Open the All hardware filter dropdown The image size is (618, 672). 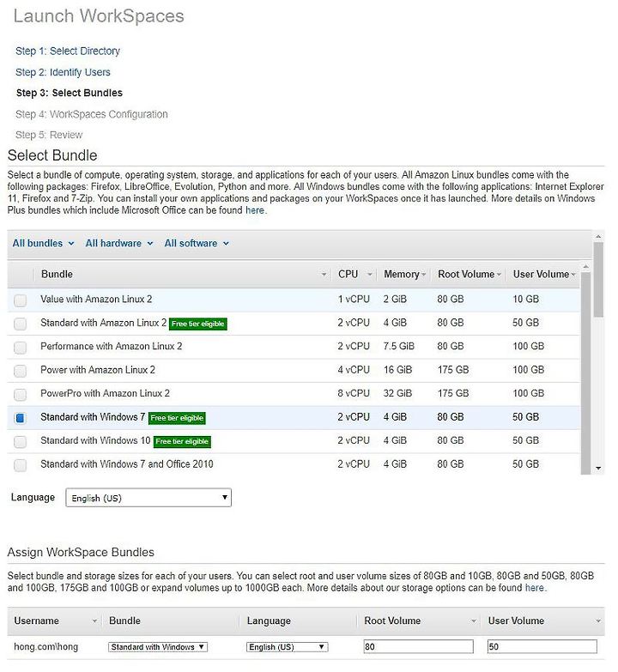coord(119,244)
